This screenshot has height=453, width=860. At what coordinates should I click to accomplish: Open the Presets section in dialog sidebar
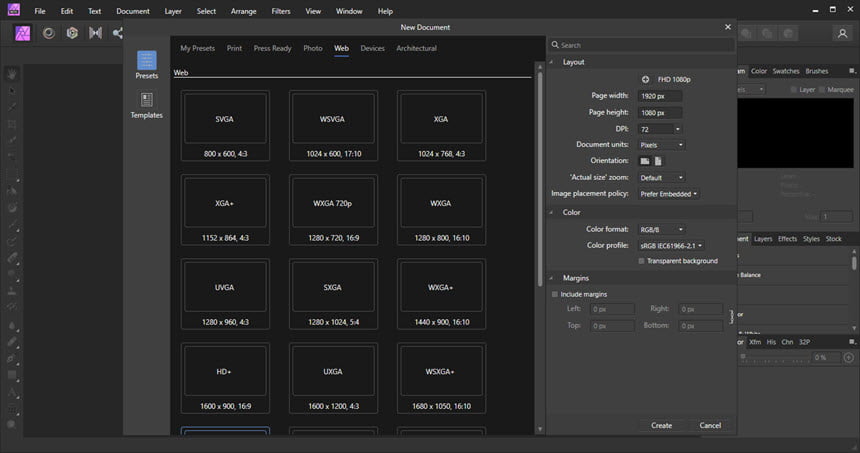coord(146,65)
